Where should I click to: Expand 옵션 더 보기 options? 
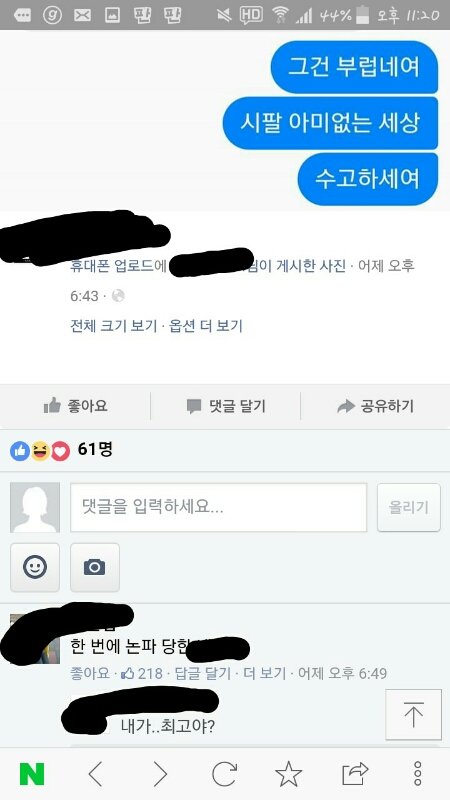[206, 326]
